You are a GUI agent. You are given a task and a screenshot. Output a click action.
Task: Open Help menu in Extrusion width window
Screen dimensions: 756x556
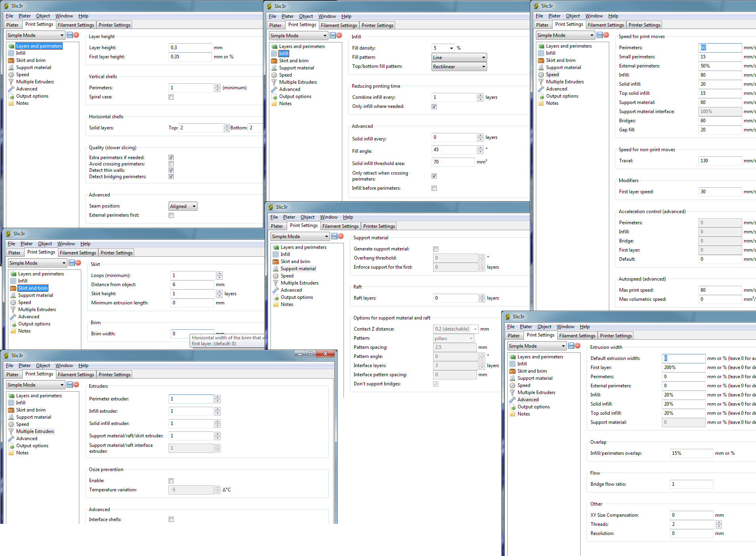pos(584,327)
